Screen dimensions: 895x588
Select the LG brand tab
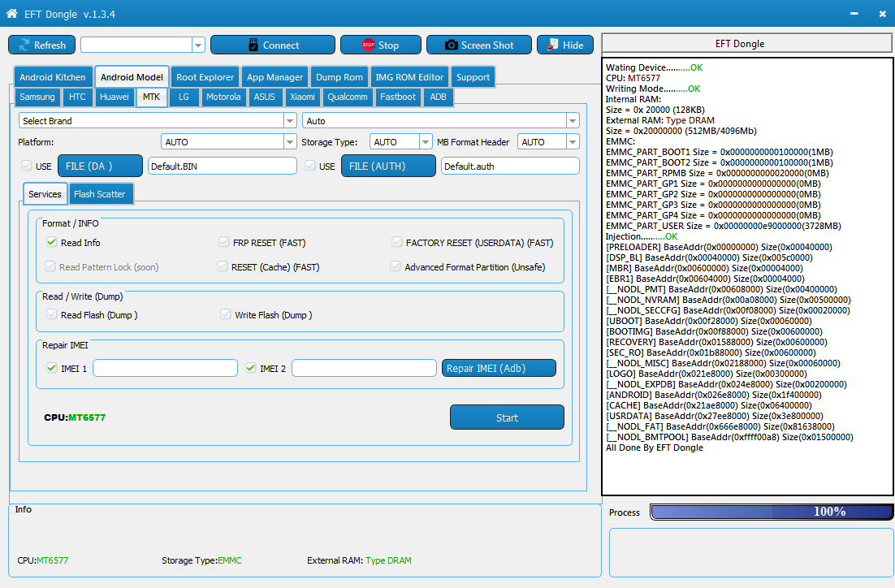coord(184,97)
